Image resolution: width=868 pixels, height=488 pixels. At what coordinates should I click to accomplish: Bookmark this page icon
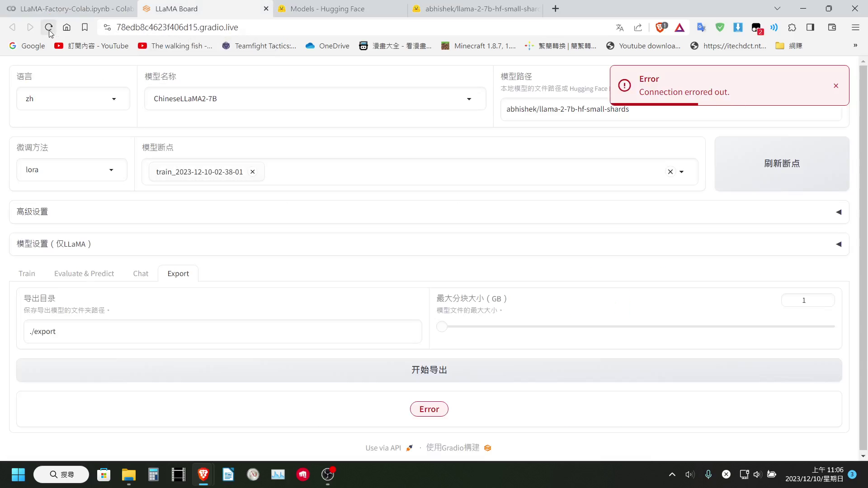[85, 27]
